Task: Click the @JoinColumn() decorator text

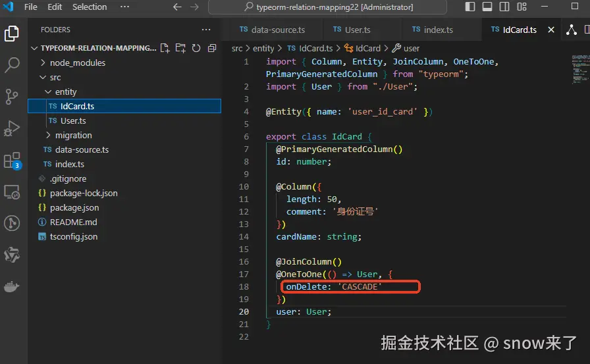Action: pos(309,262)
